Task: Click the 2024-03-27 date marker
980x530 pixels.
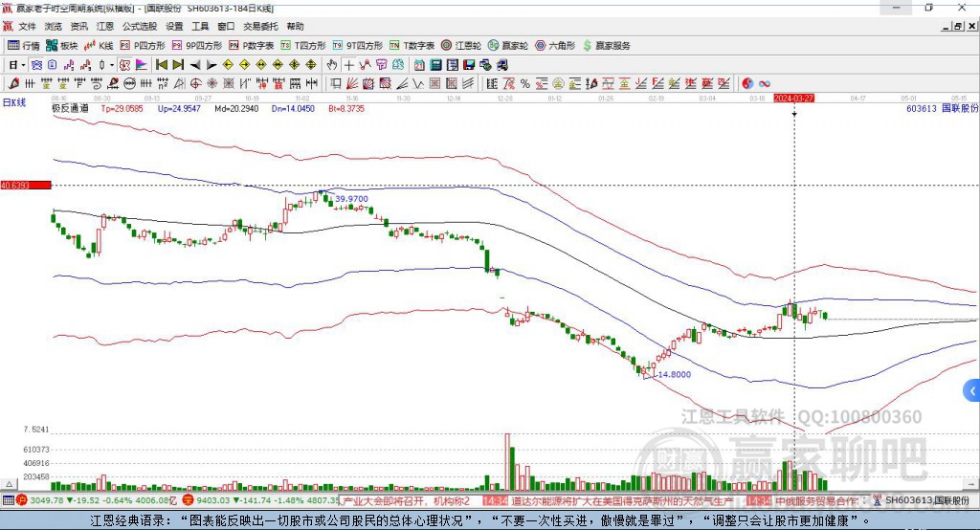Action: tap(793, 99)
